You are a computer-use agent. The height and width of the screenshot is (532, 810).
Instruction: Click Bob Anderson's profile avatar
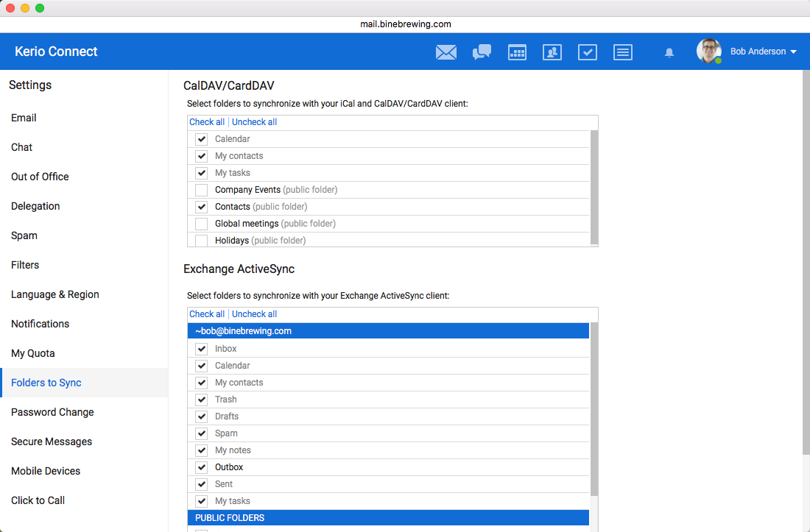708,51
